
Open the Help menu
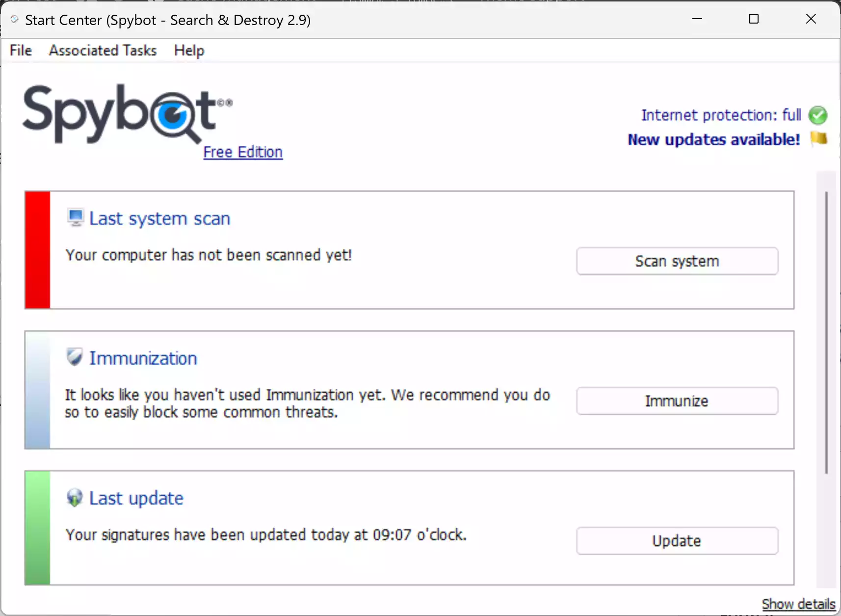(189, 50)
